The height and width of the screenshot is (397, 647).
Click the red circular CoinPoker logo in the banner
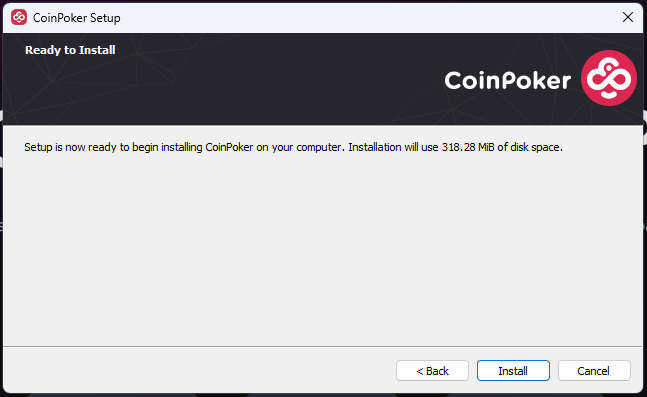tap(609, 78)
